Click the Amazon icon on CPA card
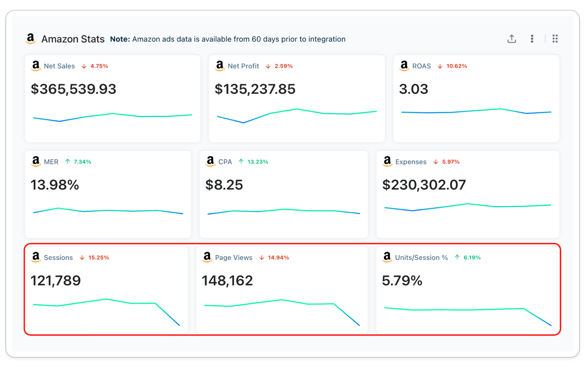The width and height of the screenshot is (588, 368). pos(210,161)
